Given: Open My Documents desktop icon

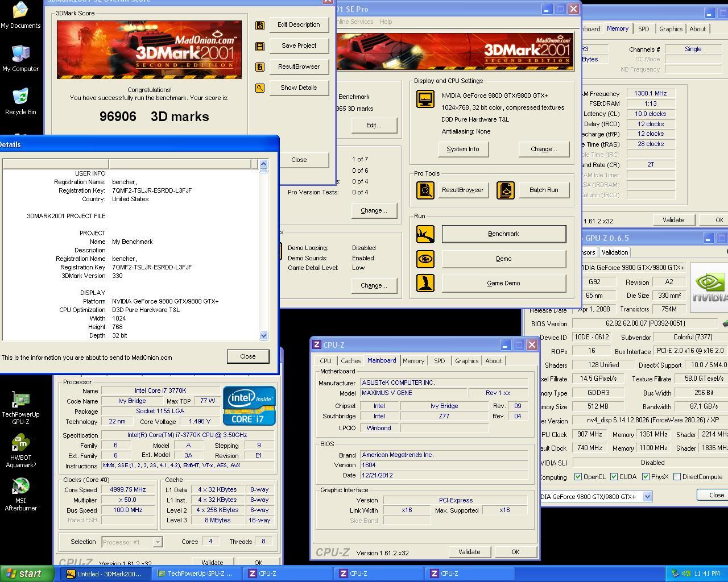Looking at the screenshot, I should [x=20, y=15].
